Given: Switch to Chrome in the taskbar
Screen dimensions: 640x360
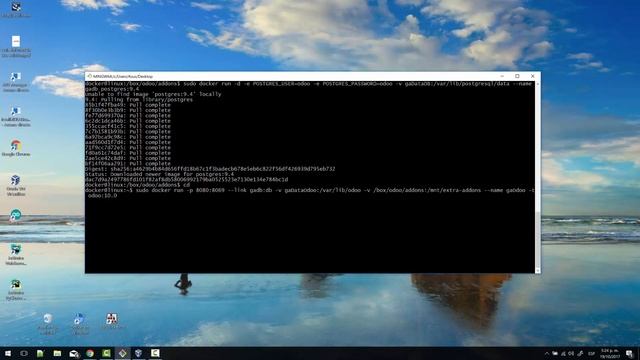Looking at the screenshot, I should (x=90, y=353).
